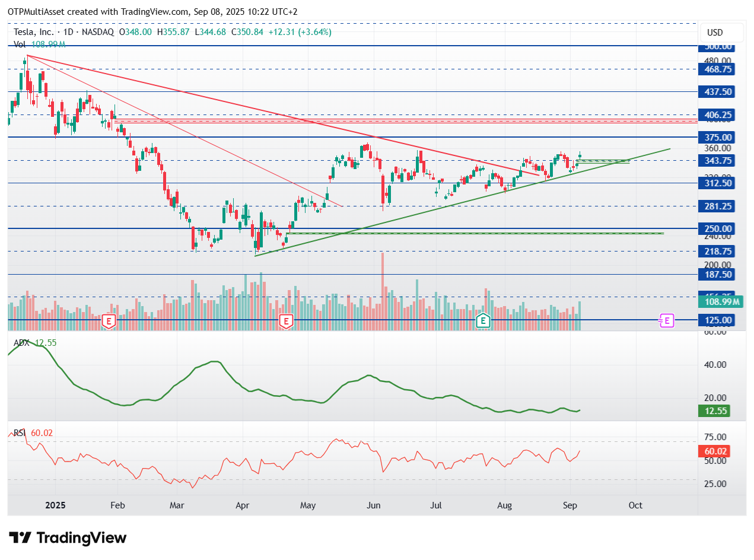Click the green earnings marker in late July
Screen dimensions: 754x560
[x=483, y=321]
